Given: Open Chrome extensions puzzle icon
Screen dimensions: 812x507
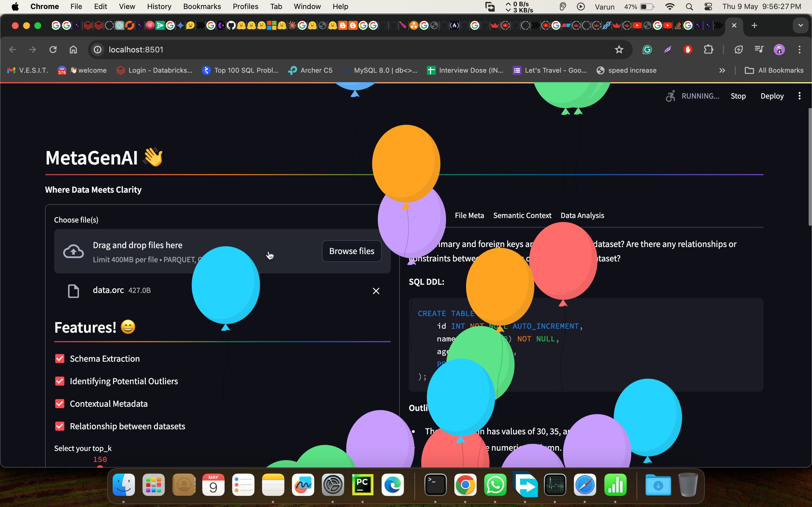Looking at the screenshot, I should [x=708, y=50].
